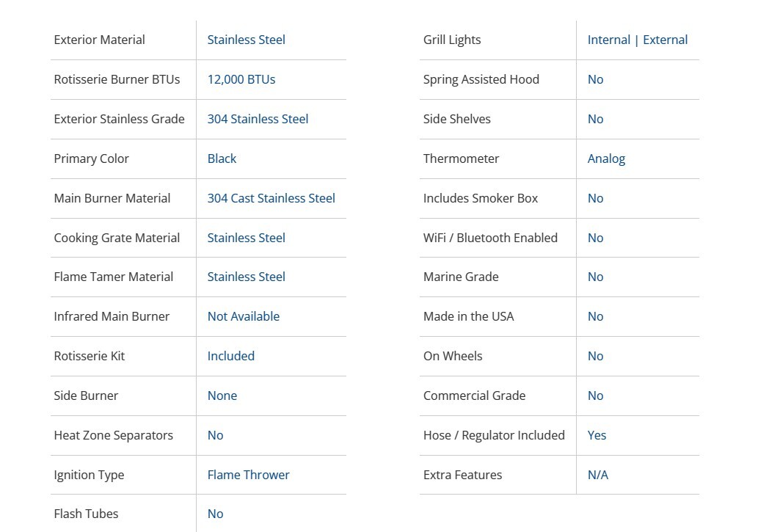Open the 12,000 BTUs rotisserie burner link
Screen dimensions: 758x532
pos(241,79)
